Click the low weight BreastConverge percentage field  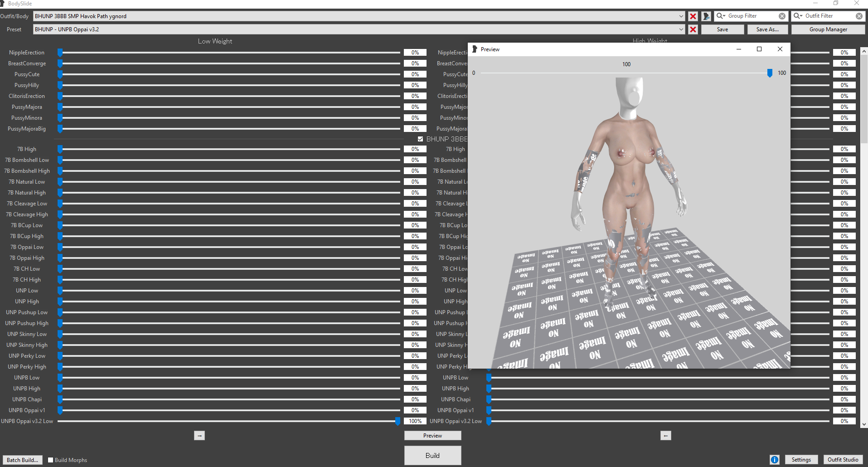tap(415, 63)
